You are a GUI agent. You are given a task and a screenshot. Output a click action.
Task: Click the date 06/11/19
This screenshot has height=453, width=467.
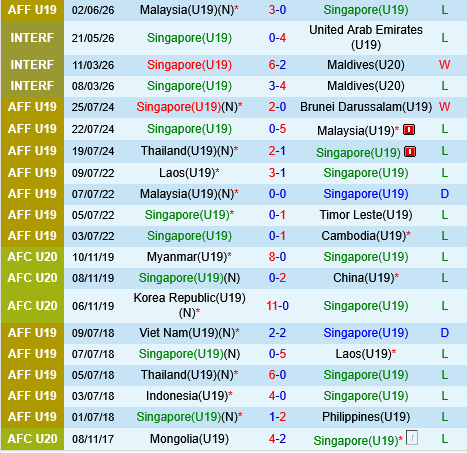click(93, 306)
